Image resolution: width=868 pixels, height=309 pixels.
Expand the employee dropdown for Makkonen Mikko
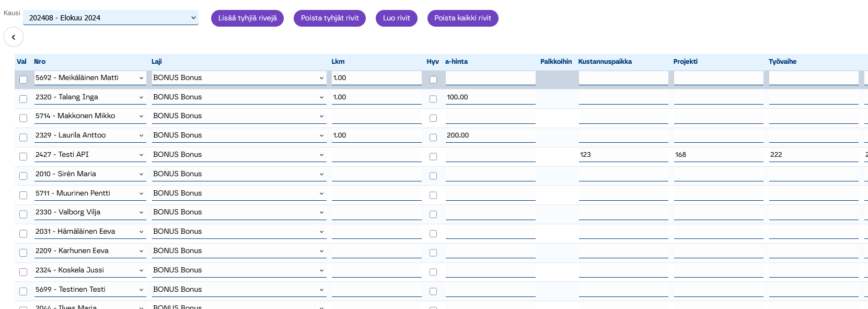tap(89, 116)
